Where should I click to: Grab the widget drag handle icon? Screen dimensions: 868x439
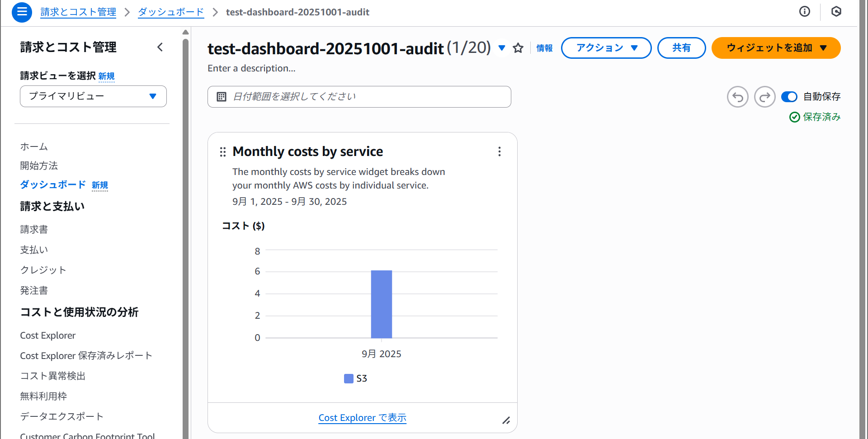tap(222, 152)
